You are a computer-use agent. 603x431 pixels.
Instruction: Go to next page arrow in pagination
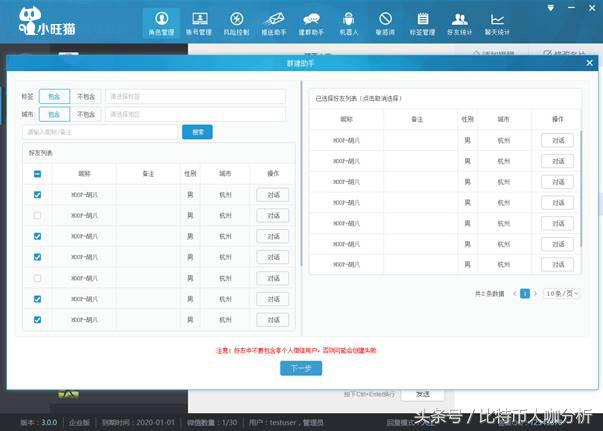pos(535,294)
